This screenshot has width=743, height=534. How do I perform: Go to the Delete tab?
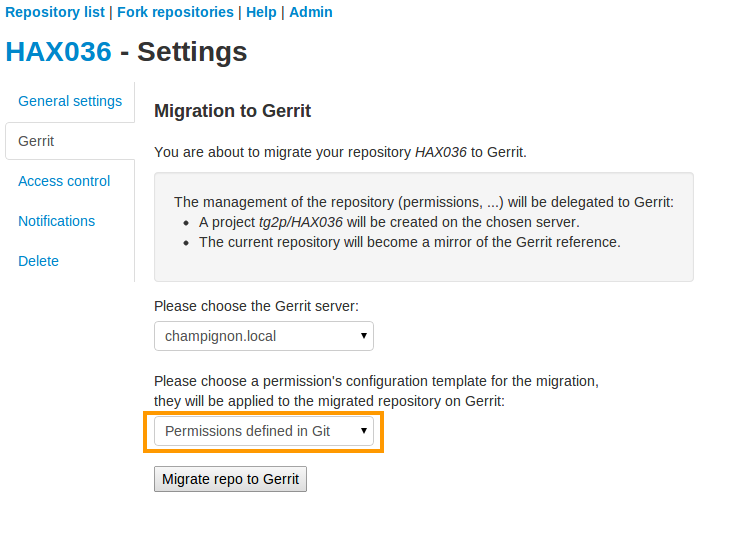(x=38, y=261)
